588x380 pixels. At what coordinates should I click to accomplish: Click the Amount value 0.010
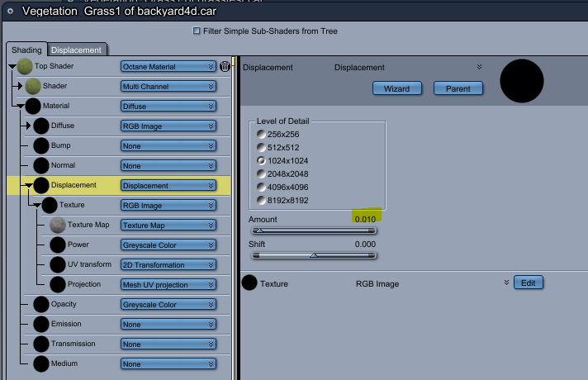click(x=365, y=219)
